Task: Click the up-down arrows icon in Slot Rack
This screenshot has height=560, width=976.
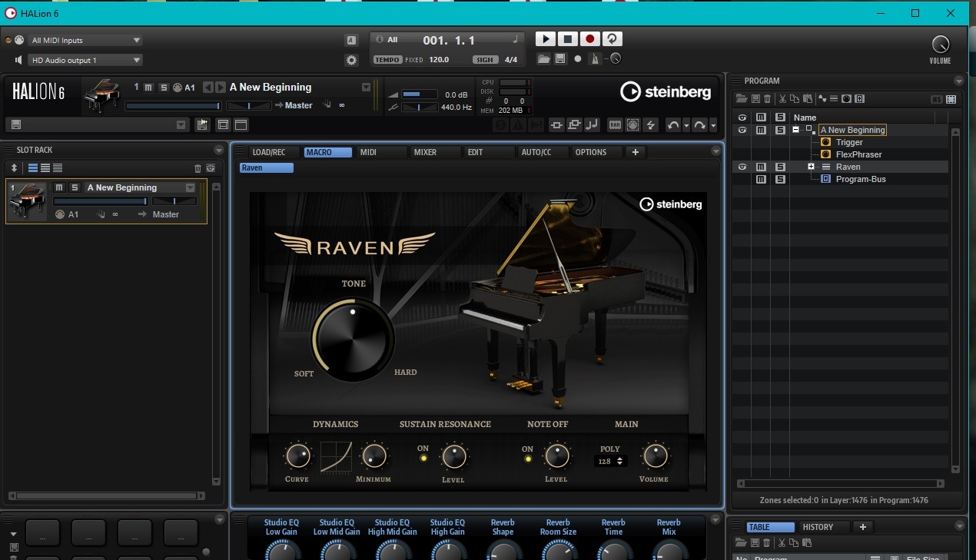Action: pyautogui.click(x=13, y=168)
